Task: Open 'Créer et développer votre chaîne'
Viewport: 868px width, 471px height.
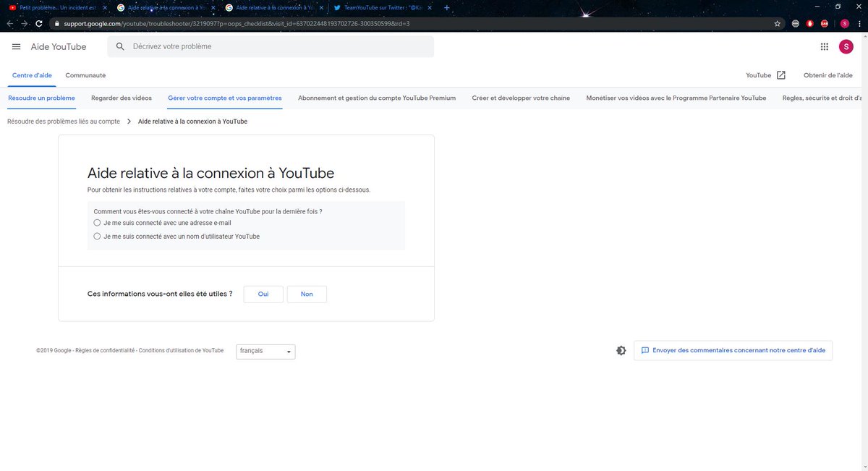Action: coord(521,98)
